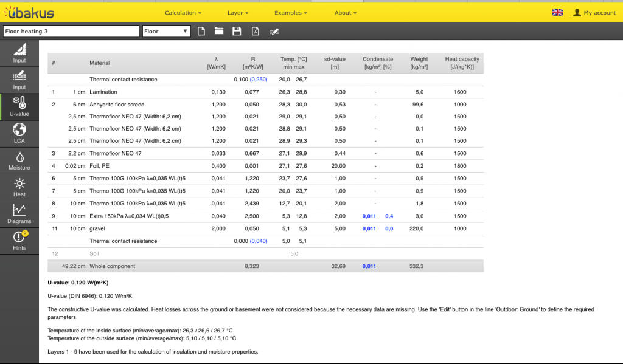Export to PDF using the PDF icon
Viewport: 623px width, 364px height.
coord(256,31)
